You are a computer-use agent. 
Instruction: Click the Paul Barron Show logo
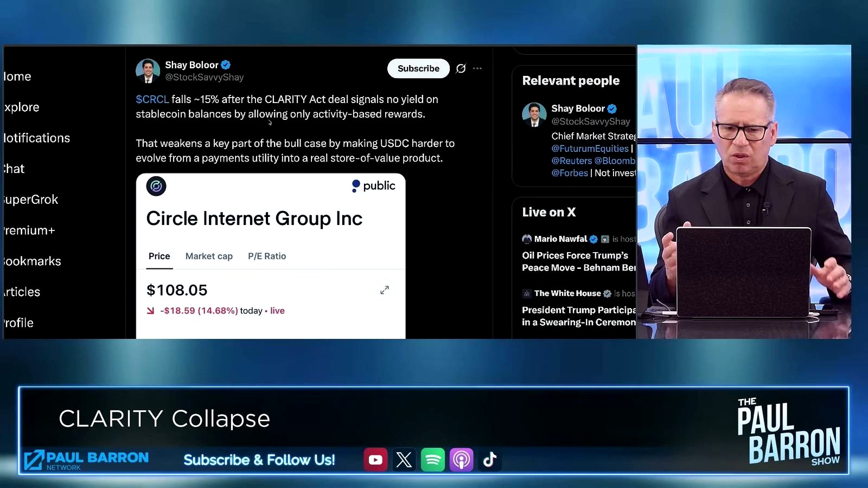coord(789,432)
